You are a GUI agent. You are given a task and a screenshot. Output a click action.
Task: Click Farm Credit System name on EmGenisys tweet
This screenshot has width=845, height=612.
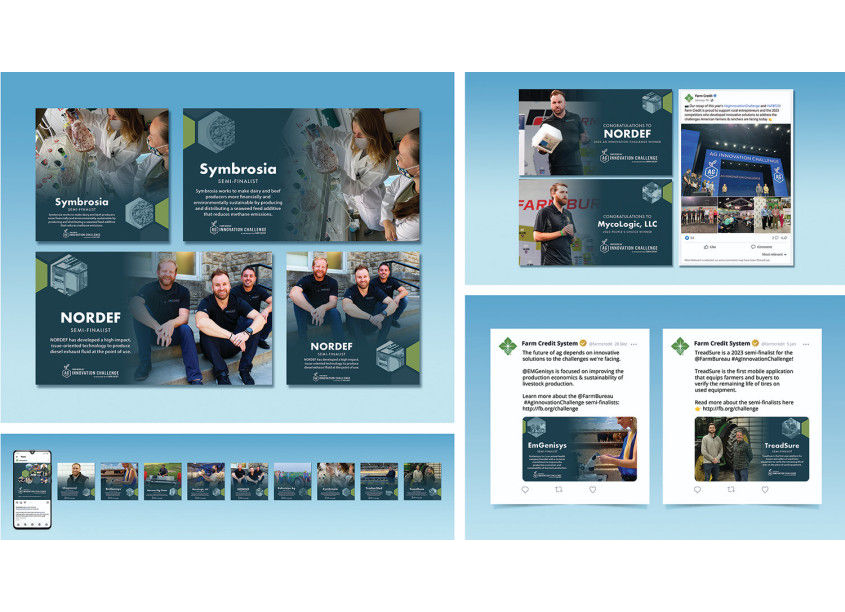point(550,343)
